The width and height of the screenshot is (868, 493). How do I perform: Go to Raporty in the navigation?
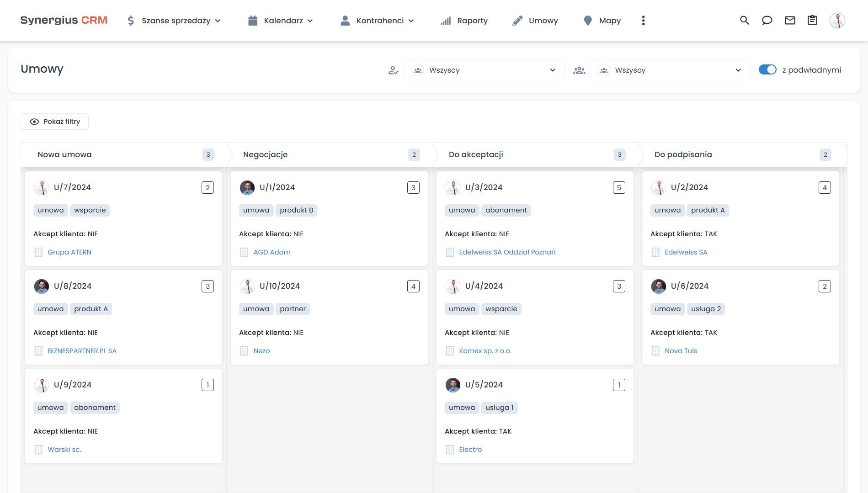464,21
